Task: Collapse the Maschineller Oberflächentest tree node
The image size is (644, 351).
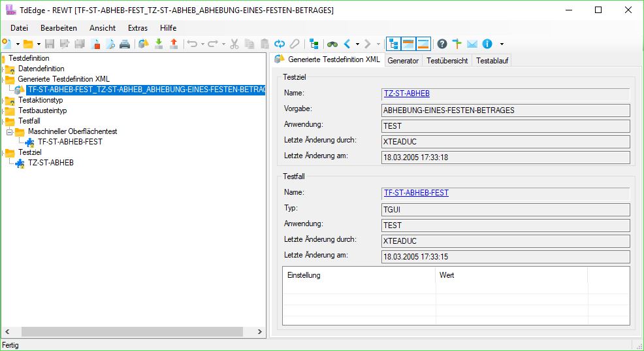Action: tap(10, 131)
